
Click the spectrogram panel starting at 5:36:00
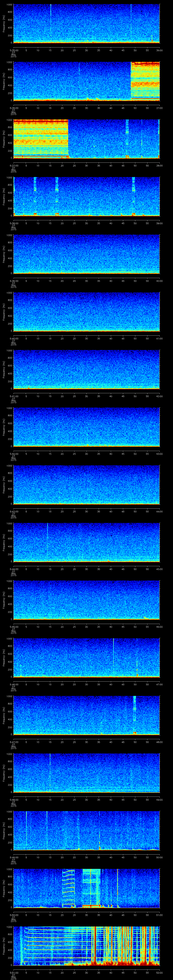point(86,81)
